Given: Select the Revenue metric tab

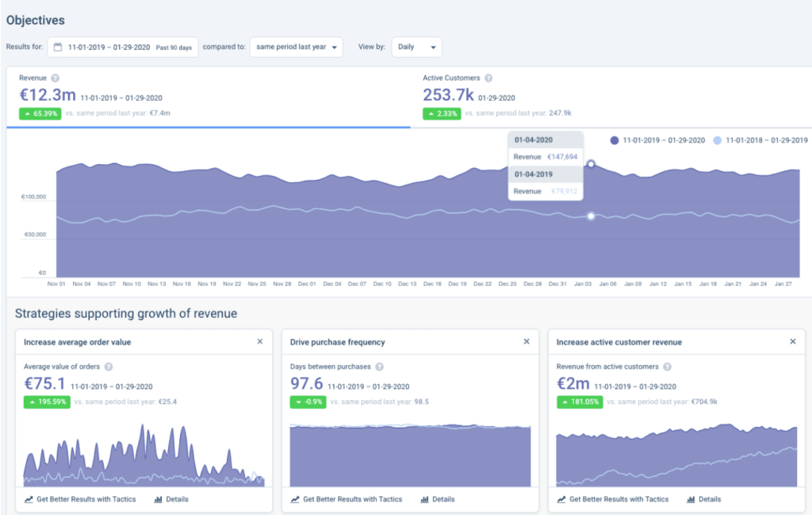Looking at the screenshot, I should coord(209,97).
